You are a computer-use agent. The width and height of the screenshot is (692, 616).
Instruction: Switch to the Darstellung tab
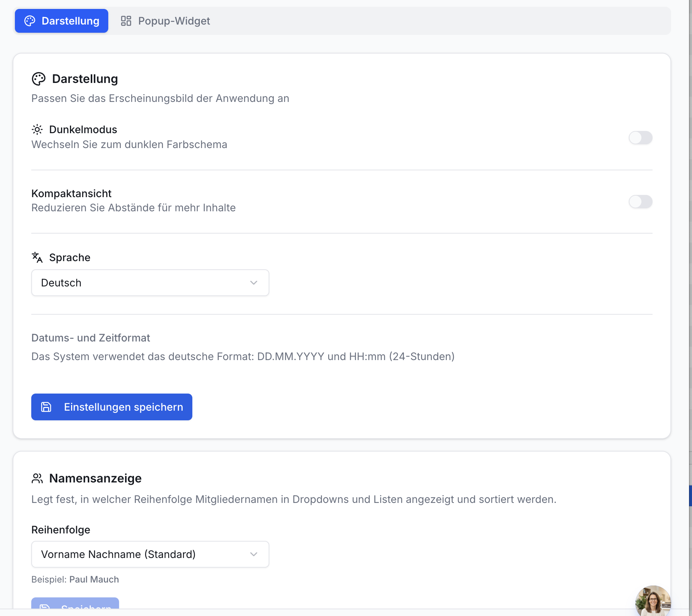(61, 21)
